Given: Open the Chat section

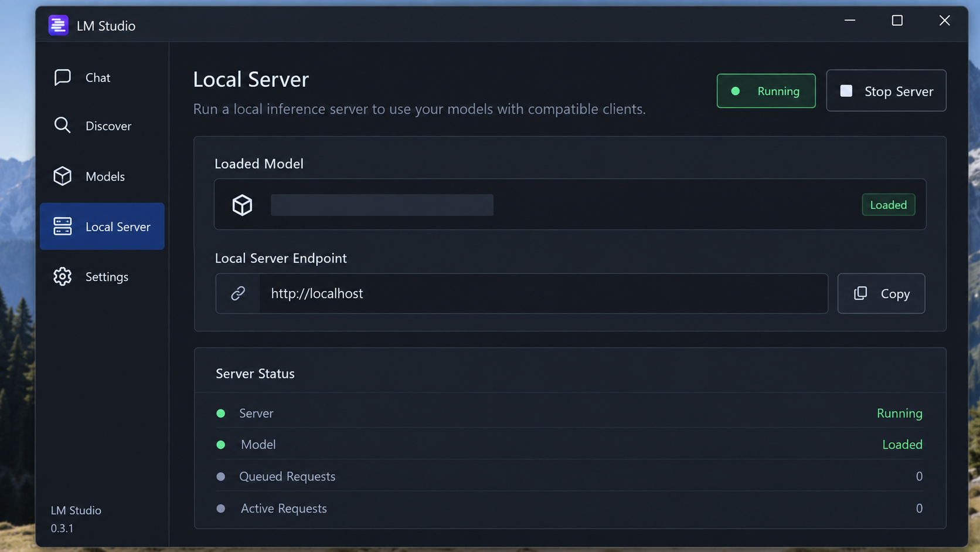Looking at the screenshot, I should coord(102,77).
